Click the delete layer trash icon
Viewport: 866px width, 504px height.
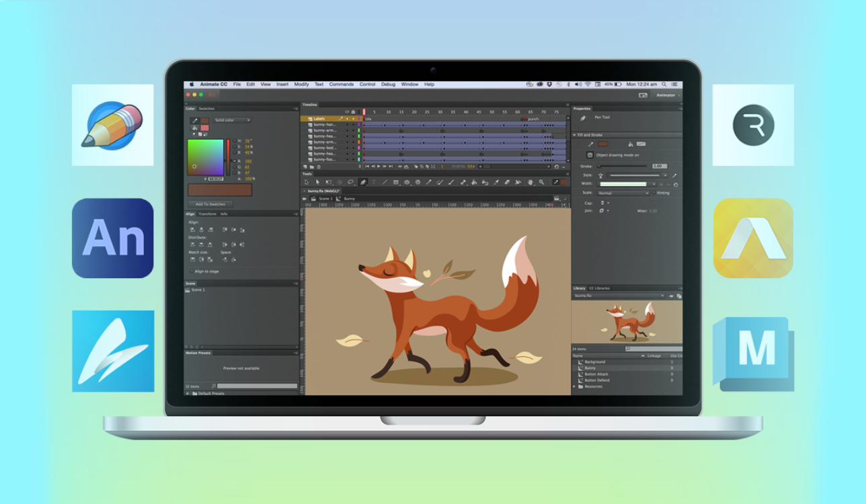pos(319,167)
